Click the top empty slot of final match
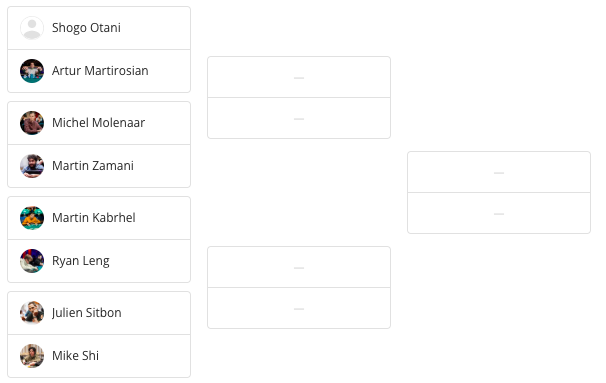Viewport: 606px width, 383px height. (499, 172)
